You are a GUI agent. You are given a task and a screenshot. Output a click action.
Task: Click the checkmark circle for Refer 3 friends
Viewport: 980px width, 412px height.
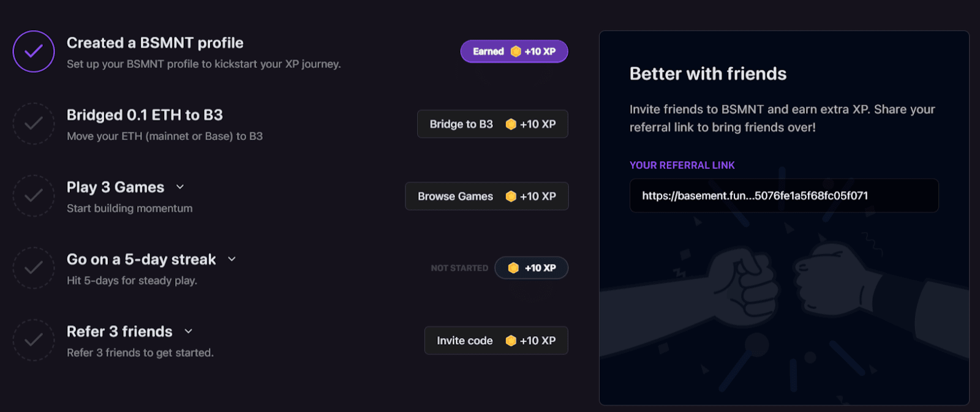[34, 340]
